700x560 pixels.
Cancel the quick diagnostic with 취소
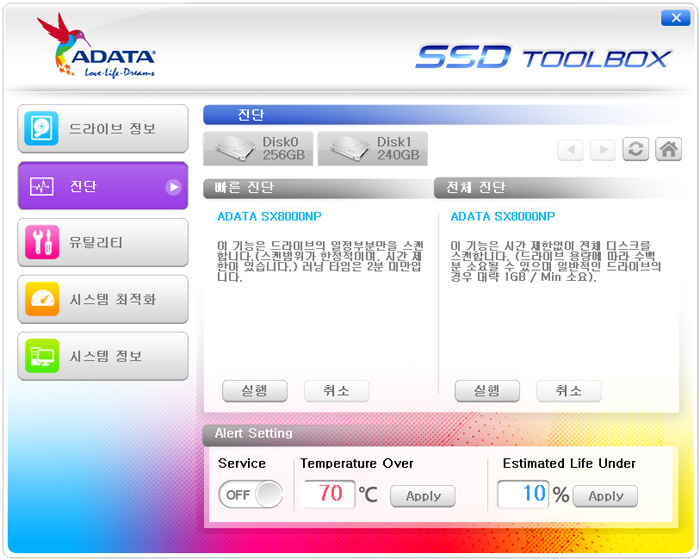[x=337, y=391]
